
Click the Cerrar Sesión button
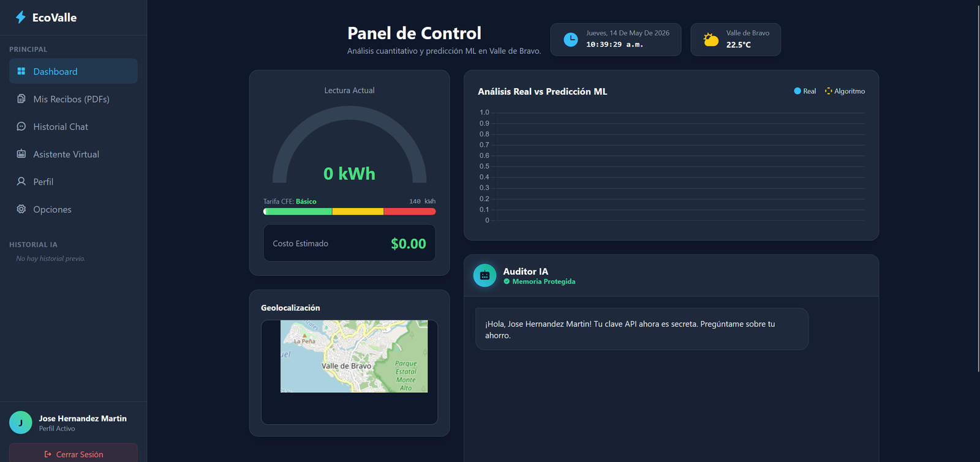[x=73, y=453]
